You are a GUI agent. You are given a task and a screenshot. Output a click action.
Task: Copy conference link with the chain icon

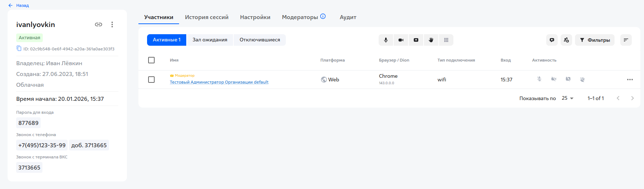[x=99, y=24]
